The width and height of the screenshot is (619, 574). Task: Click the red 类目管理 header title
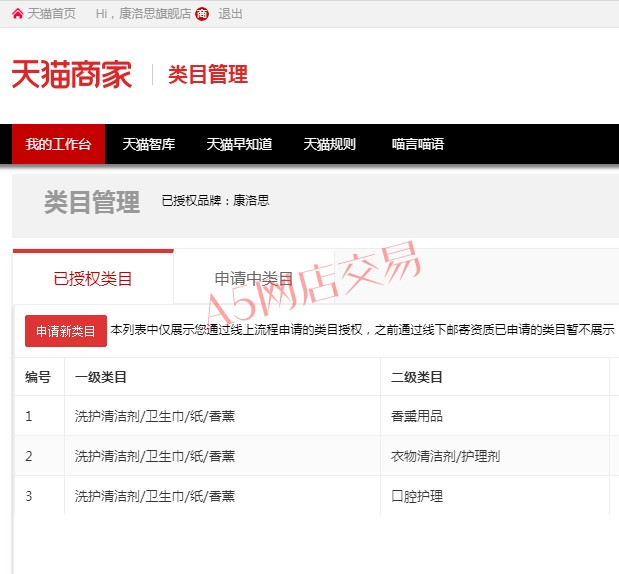coord(208,74)
